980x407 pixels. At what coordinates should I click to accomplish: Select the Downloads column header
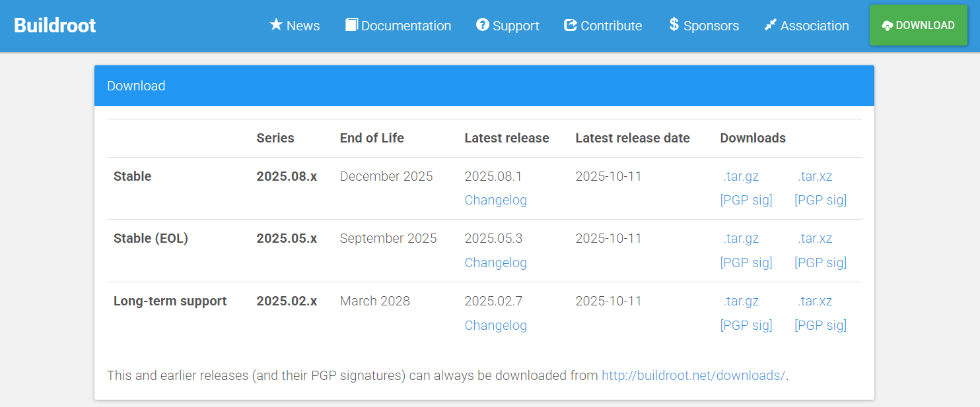(x=753, y=138)
